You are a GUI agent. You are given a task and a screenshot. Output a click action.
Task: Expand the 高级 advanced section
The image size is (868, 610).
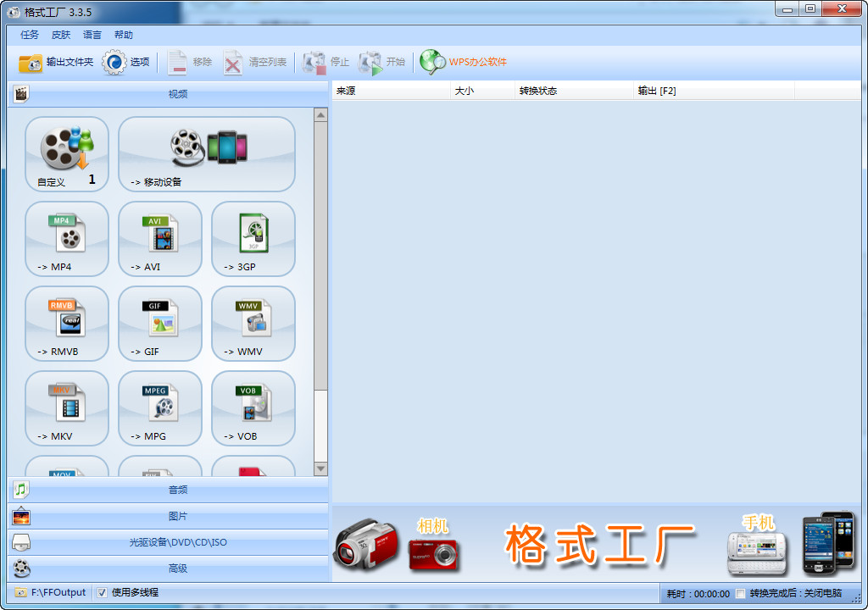(169, 568)
